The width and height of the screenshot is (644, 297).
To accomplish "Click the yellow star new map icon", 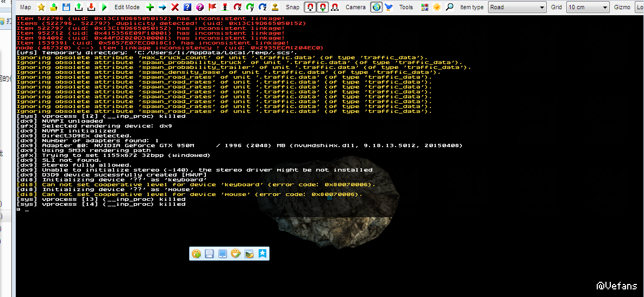I will pyautogui.click(x=41, y=7).
